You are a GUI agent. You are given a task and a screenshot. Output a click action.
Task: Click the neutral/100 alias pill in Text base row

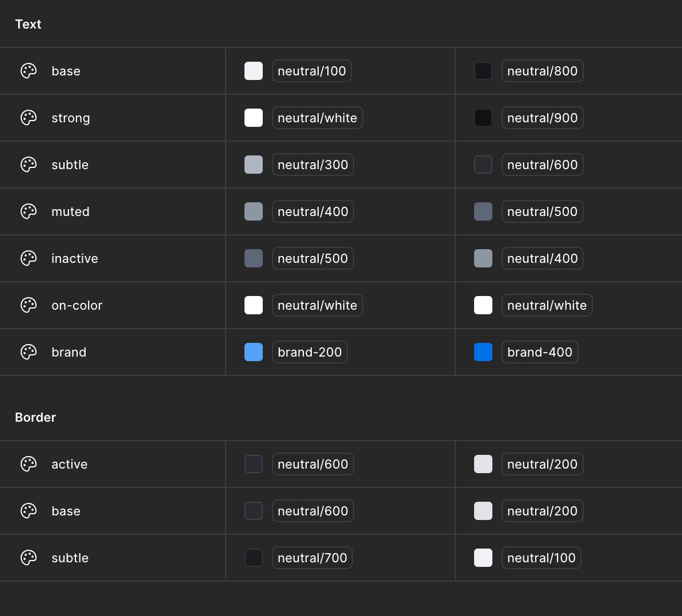[x=312, y=71]
